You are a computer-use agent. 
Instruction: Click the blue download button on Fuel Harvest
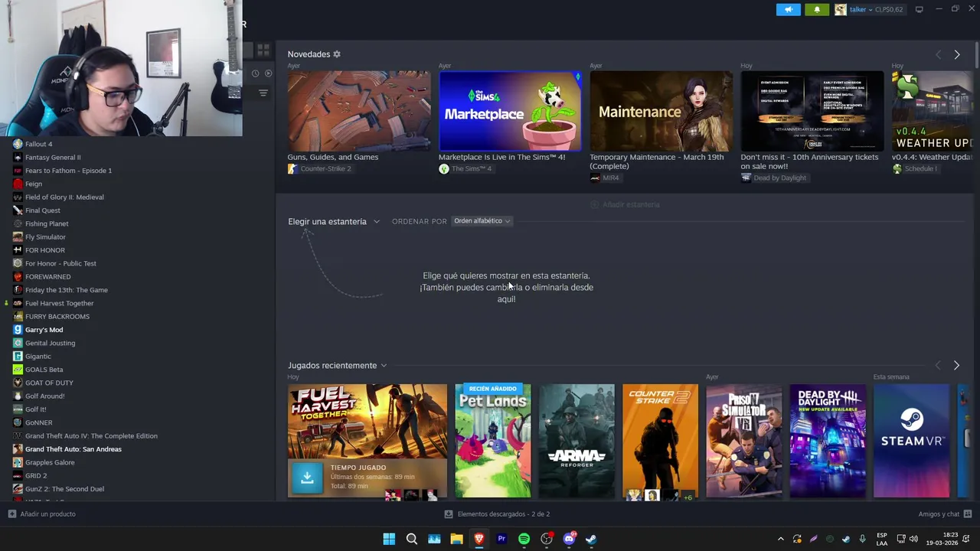coord(307,478)
